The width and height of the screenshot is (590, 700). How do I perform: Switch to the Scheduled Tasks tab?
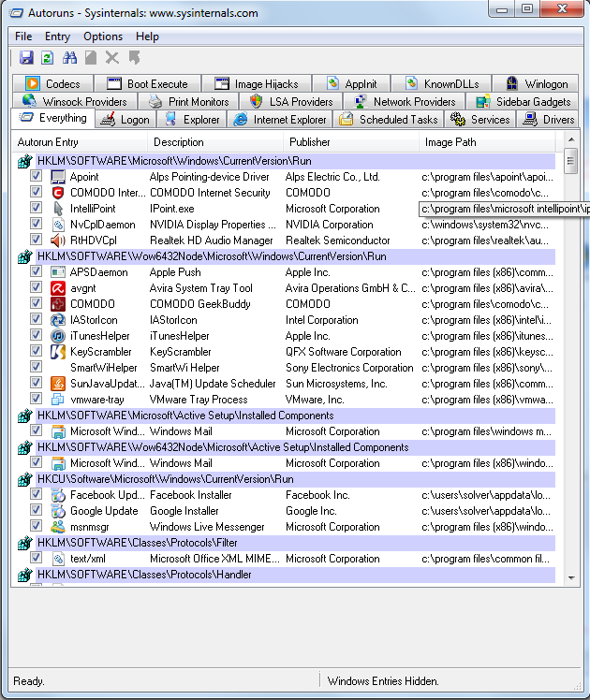tap(389, 120)
